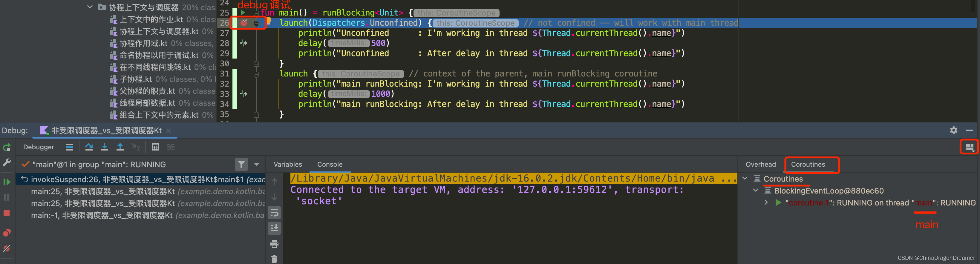Open 上下文中的作业.kt in the project tree
Viewport: 980px width, 264px height.
click(x=151, y=19)
